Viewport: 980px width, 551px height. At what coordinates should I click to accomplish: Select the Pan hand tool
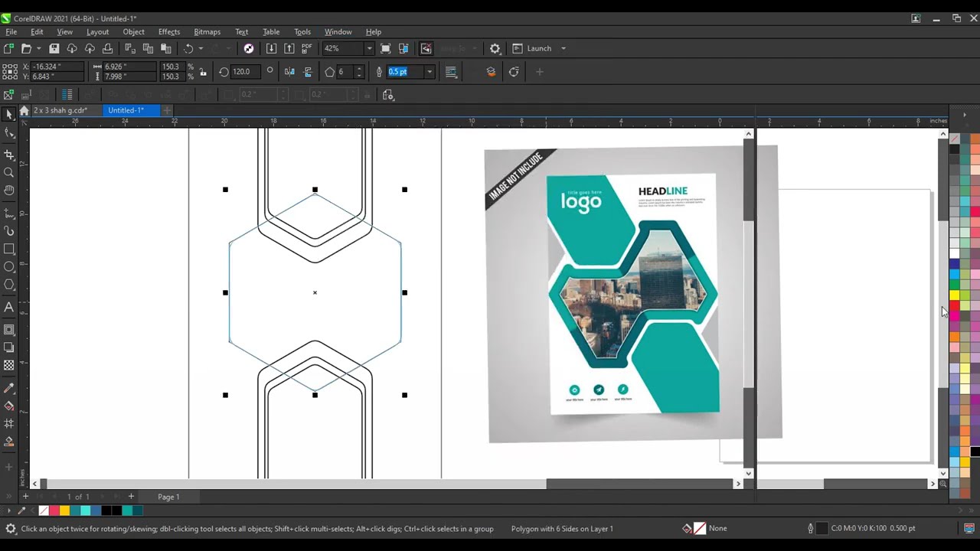(9, 190)
